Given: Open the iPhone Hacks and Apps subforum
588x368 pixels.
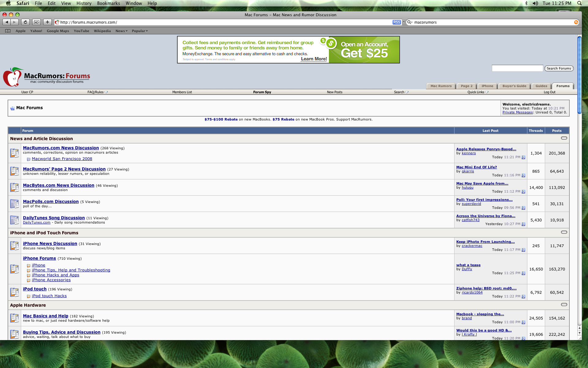Looking at the screenshot, I should pyautogui.click(x=55, y=275).
